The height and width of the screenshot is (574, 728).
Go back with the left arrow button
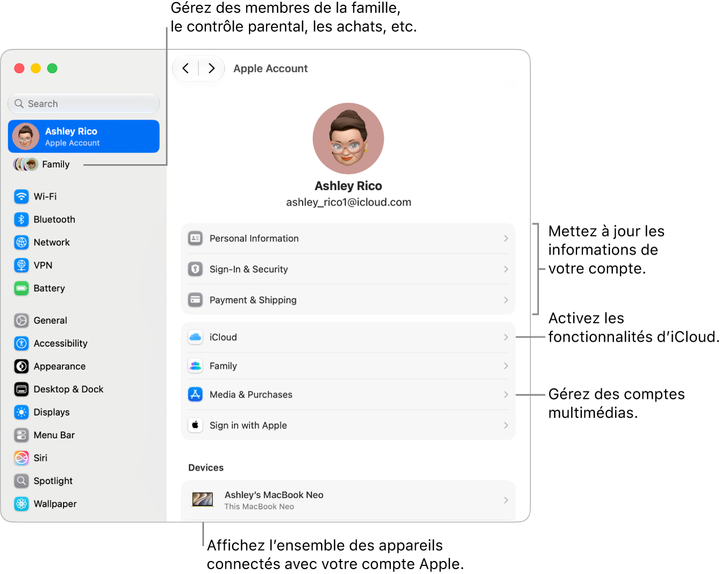[185, 68]
